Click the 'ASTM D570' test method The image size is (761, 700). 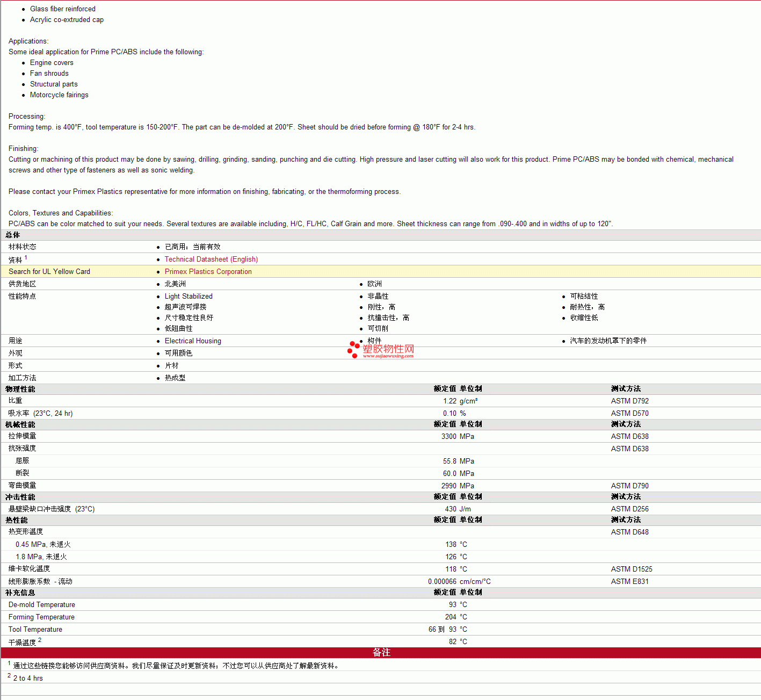pyautogui.click(x=630, y=413)
